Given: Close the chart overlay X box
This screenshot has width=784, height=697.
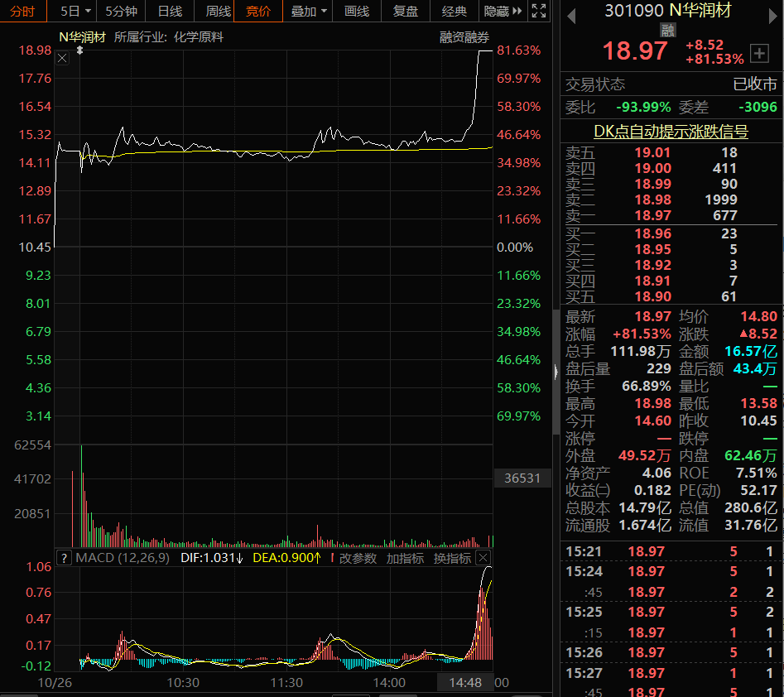Looking at the screenshot, I should pyautogui.click(x=62, y=59).
